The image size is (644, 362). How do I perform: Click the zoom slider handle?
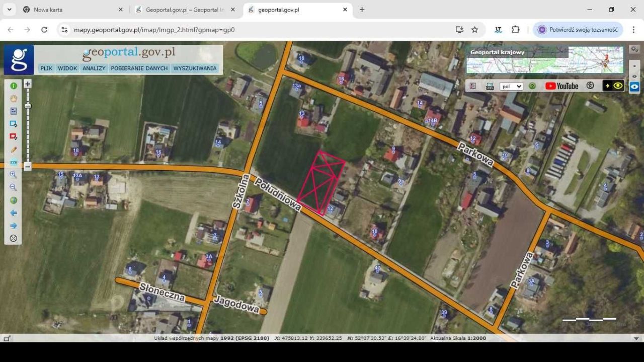pyautogui.click(x=28, y=106)
